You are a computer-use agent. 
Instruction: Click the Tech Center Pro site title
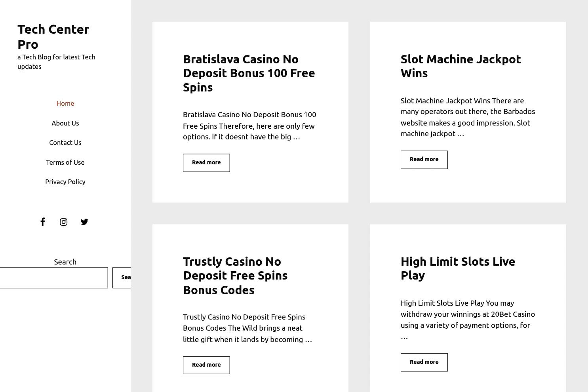coord(53,36)
